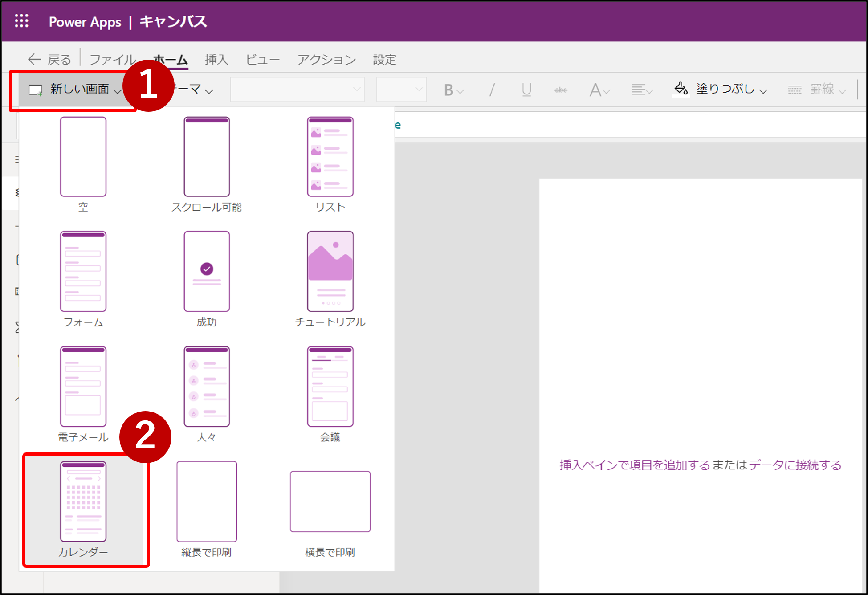Apply strikethrough abc formatting
Screen dimensions: 868x595
pyautogui.click(x=561, y=90)
